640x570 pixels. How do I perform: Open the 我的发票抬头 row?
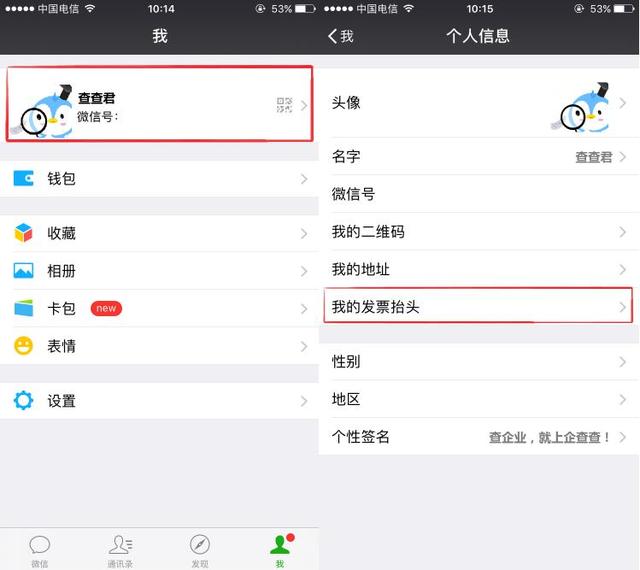pyautogui.click(x=478, y=306)
